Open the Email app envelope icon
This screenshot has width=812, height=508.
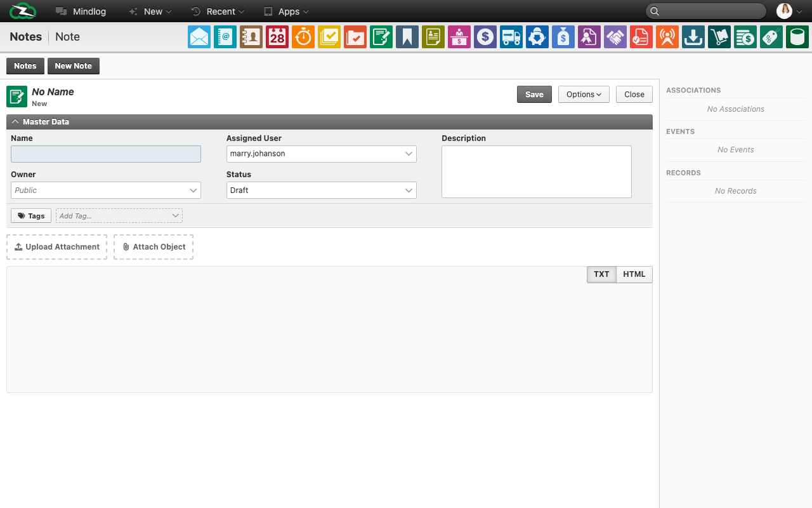pyautogui.click(x=199, y=37)
